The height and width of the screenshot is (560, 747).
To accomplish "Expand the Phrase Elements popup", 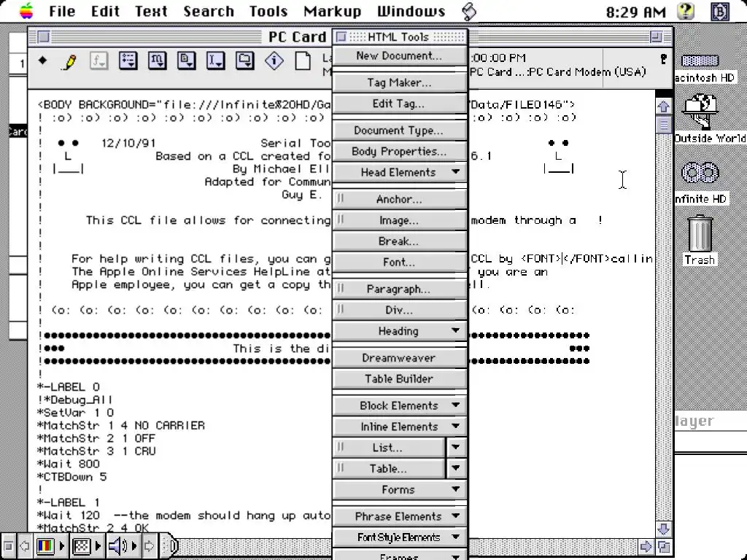I will click(x=399, y=516).
